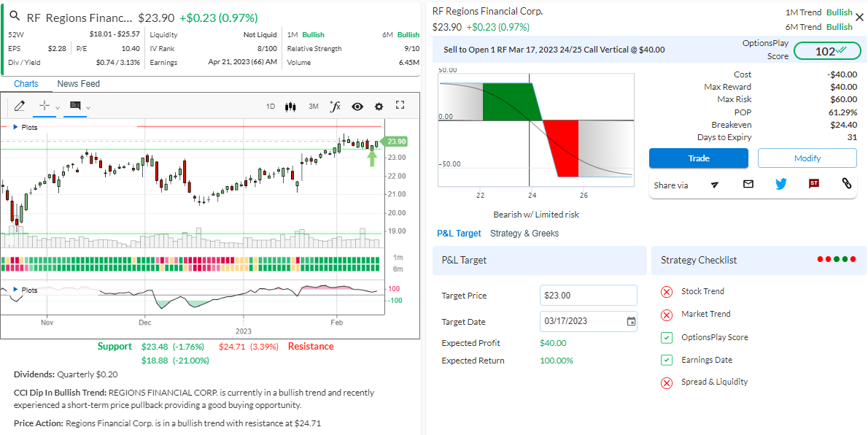Toggle chart visibility eye icon
Screen dimensions: 868x435
pos(357,107)
